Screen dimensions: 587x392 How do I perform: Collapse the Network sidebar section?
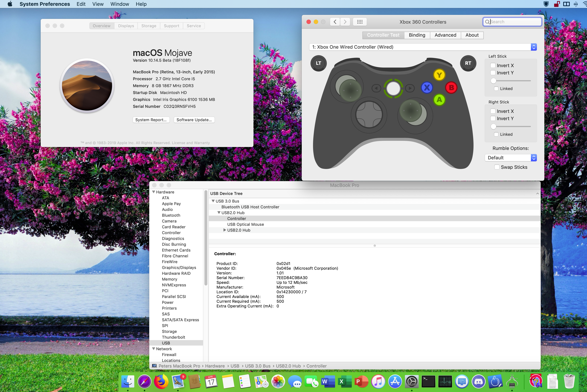coord(154,349)
